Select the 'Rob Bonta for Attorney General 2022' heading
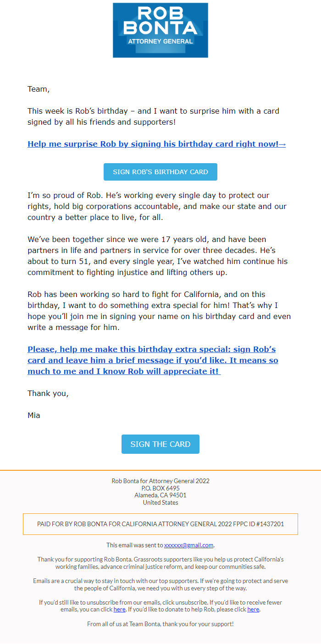 [x=160, y=480]
